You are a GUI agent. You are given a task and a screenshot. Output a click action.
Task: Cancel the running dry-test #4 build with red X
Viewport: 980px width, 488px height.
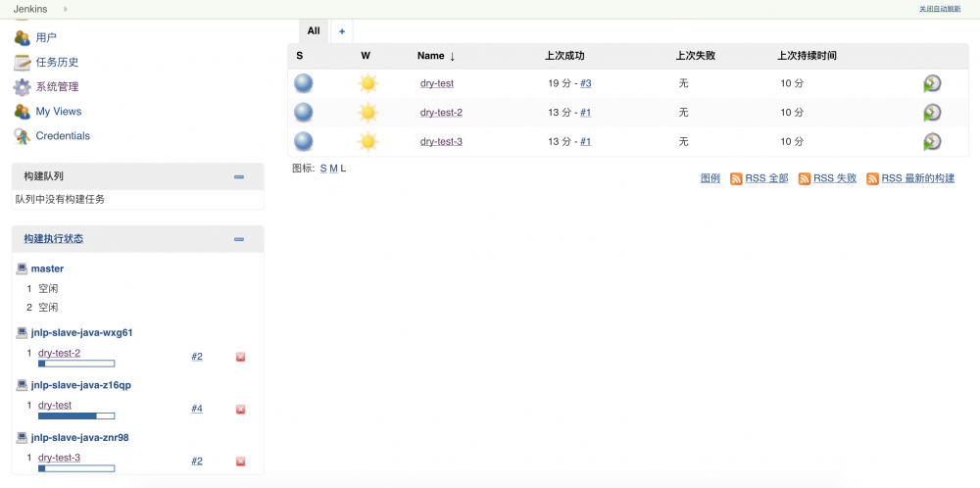click(241, 410)
